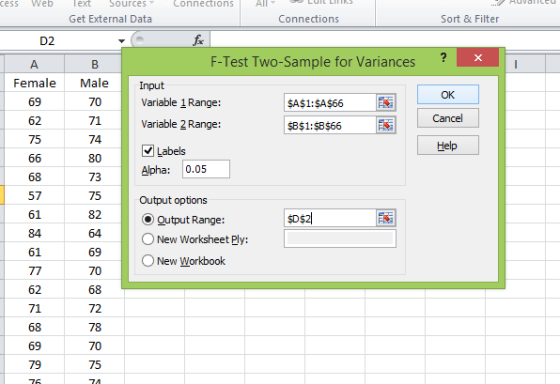Click the dialog question mark help icon
Image resolution: width=560 pixels, height=384 pixels.
[443, 58]
